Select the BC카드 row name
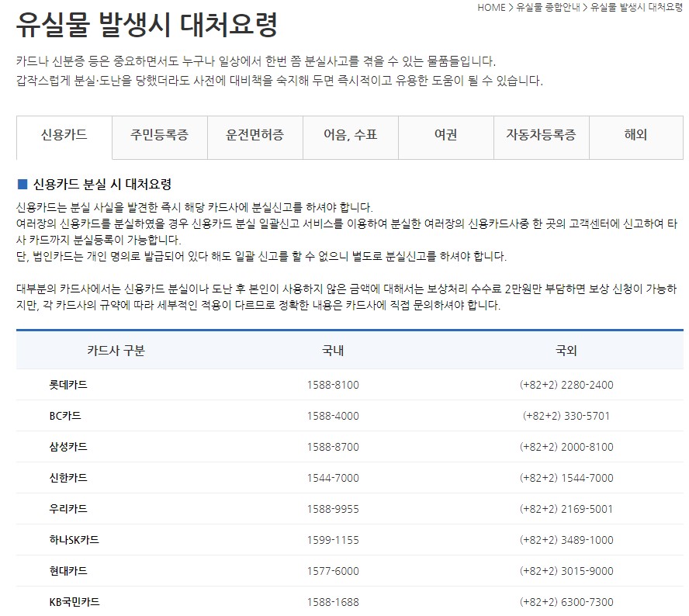 [x=65, y=416]
